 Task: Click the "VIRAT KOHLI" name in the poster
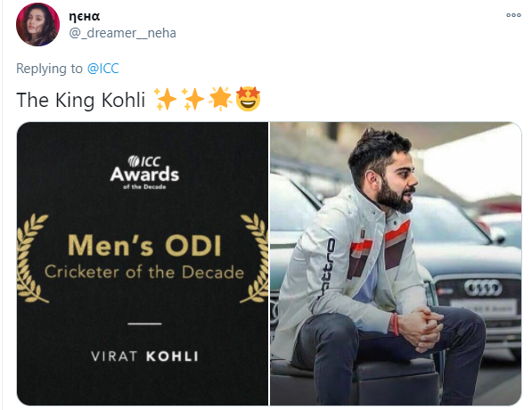[145, 357]
